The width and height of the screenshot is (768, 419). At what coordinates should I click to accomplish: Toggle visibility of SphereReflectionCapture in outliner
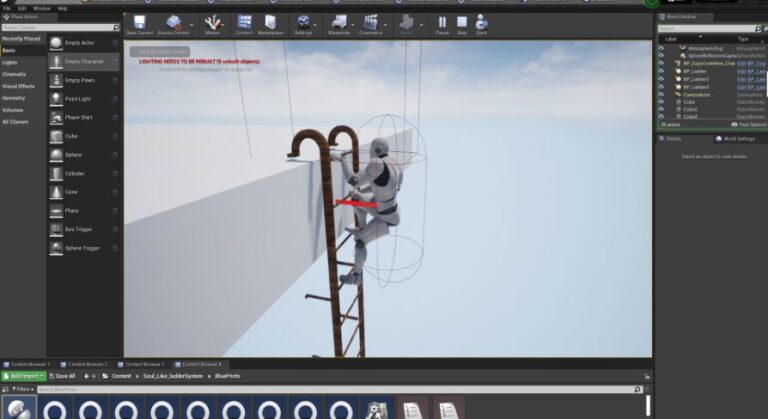(x=661, y=56)
